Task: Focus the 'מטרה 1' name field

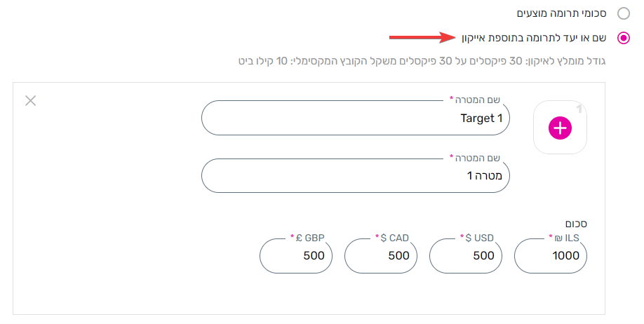Action: tap(355, 176)
